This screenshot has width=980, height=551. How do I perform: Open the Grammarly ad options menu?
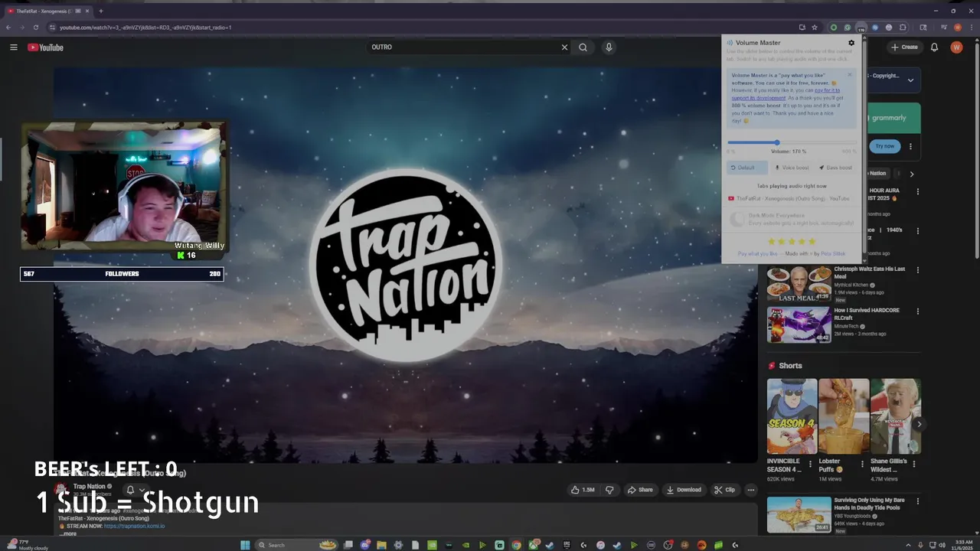(910, 146)
